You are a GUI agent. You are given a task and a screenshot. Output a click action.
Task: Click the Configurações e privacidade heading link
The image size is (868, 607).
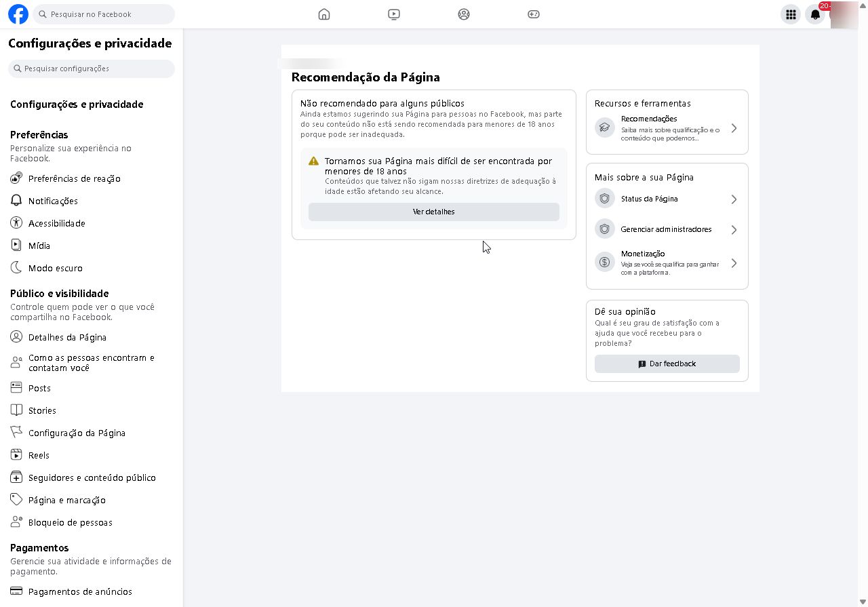[77, 104]
